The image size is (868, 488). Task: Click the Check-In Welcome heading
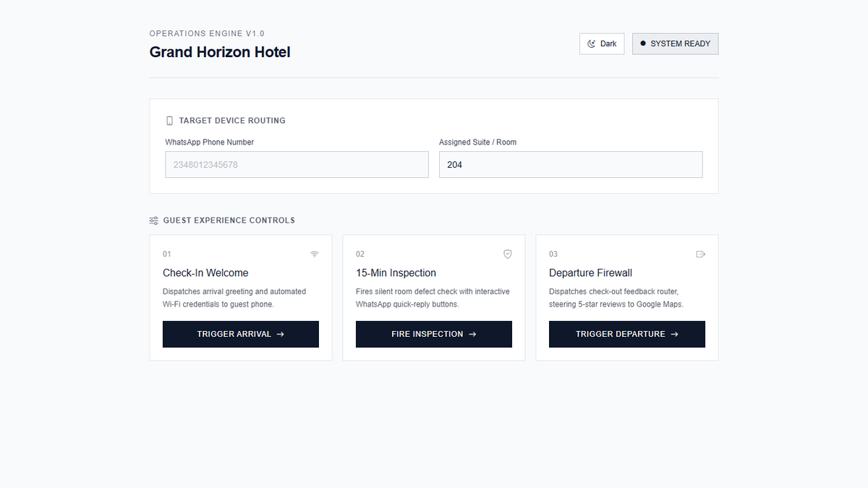pos(205,273)
